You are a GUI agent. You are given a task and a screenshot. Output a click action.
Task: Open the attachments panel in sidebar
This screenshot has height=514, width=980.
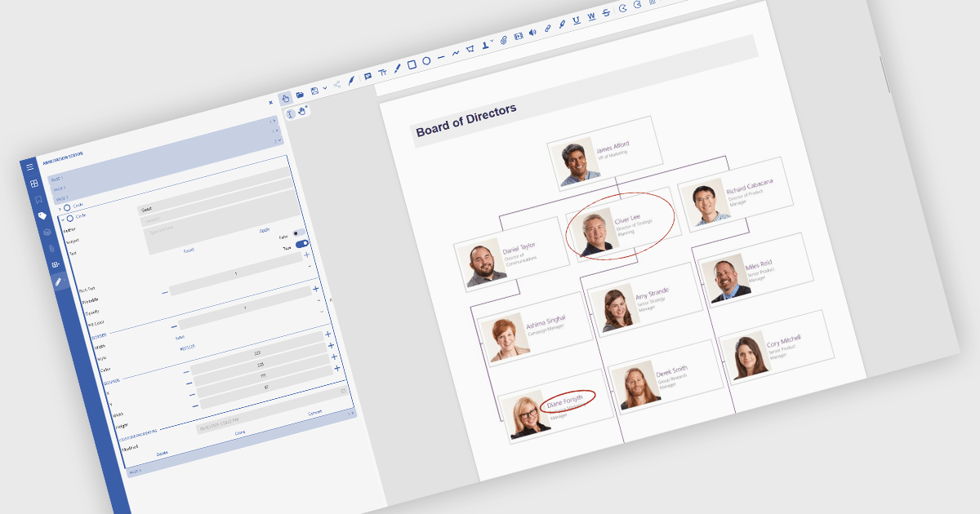(51, 248)
